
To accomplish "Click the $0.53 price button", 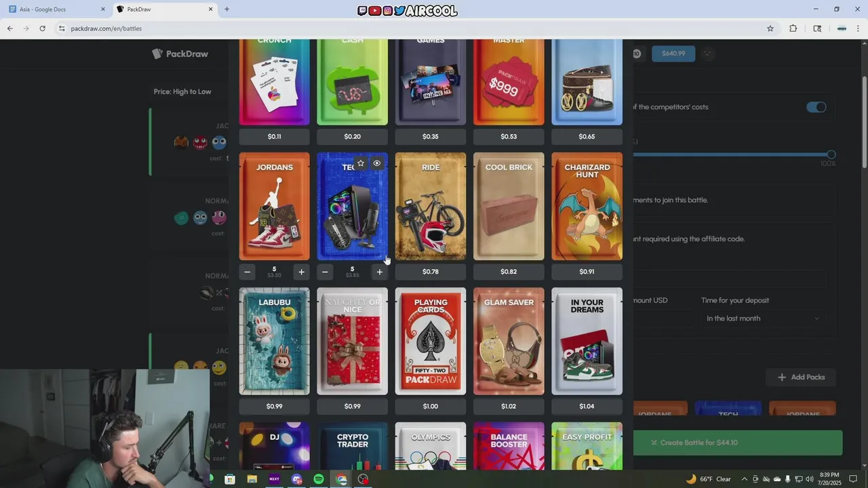I will click(x=509, y=137).
